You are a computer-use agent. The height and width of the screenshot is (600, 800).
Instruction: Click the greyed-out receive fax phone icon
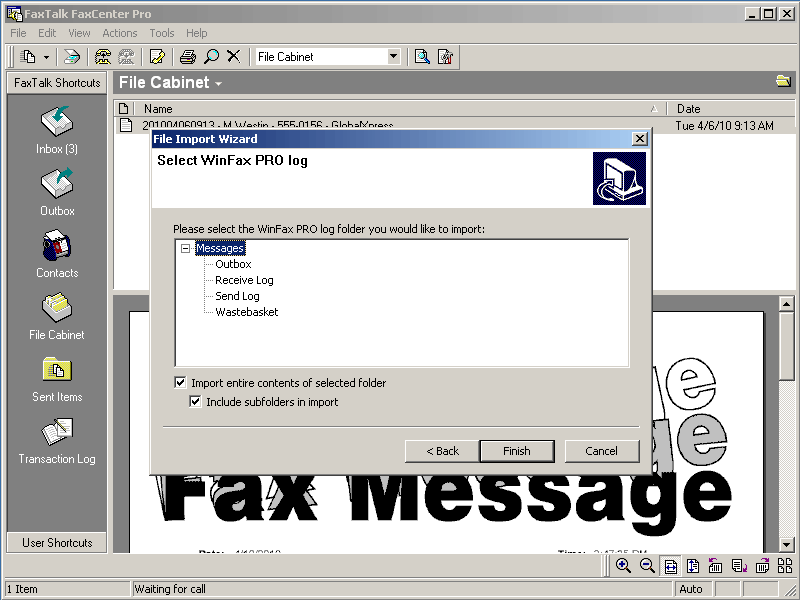(126, 57)
